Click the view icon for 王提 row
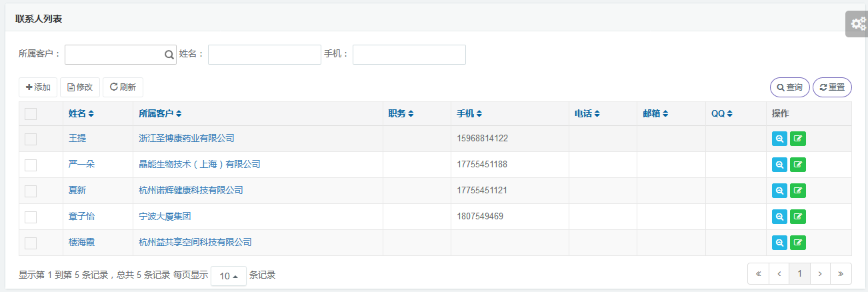The image size is (868, 292). (779, 139)
